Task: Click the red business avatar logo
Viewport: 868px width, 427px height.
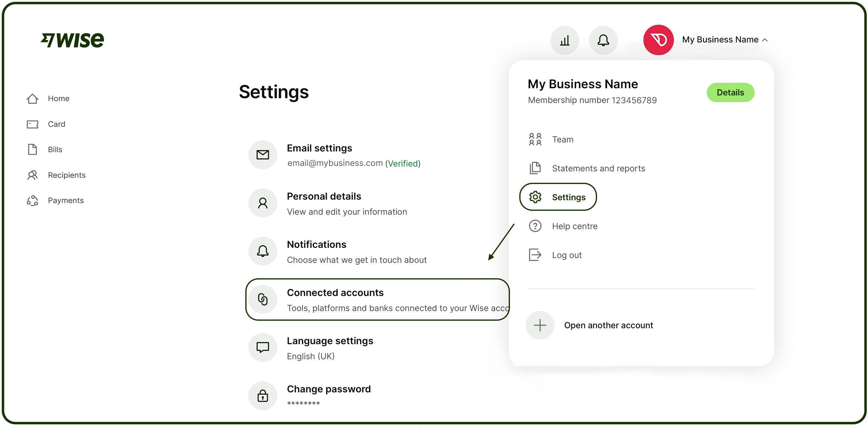Action: [x=658, y=40]
